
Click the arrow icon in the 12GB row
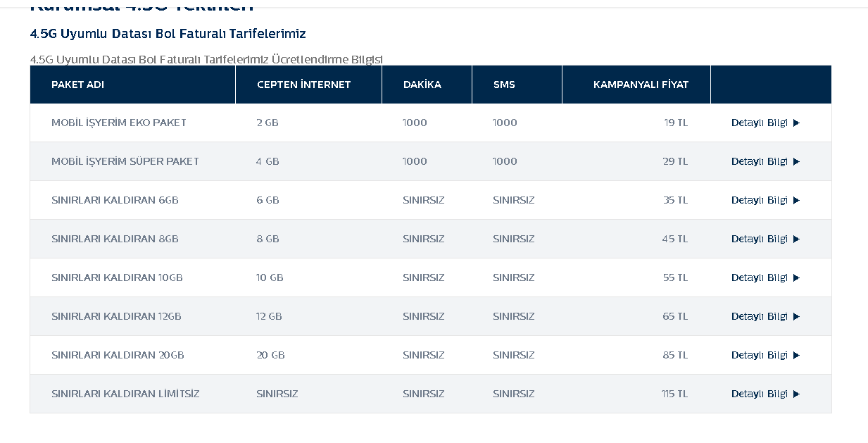[796, 317]
